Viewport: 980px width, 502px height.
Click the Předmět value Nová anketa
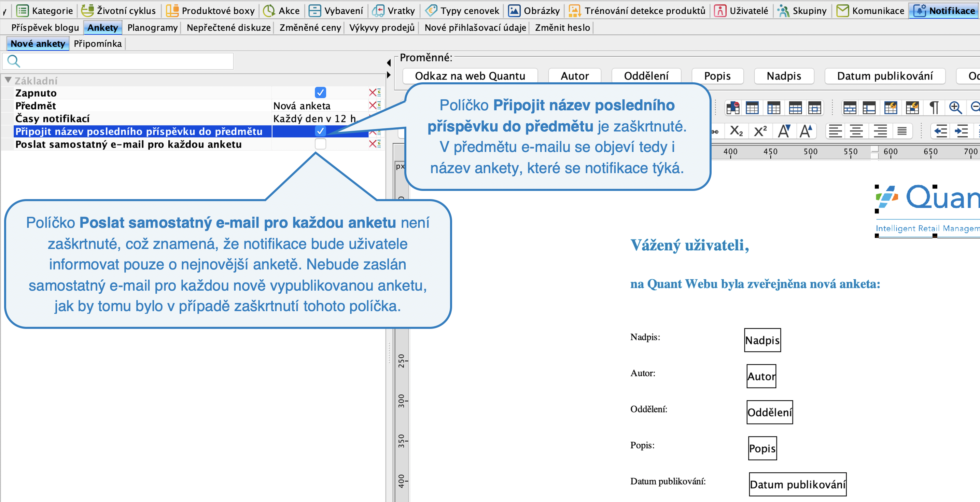click(302, 106)
